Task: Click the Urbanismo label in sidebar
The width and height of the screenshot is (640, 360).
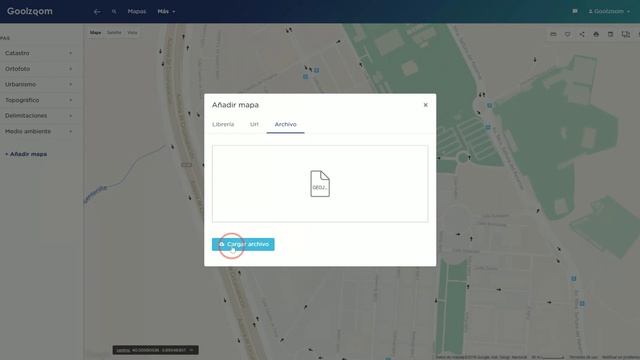Action: (20, 84)
